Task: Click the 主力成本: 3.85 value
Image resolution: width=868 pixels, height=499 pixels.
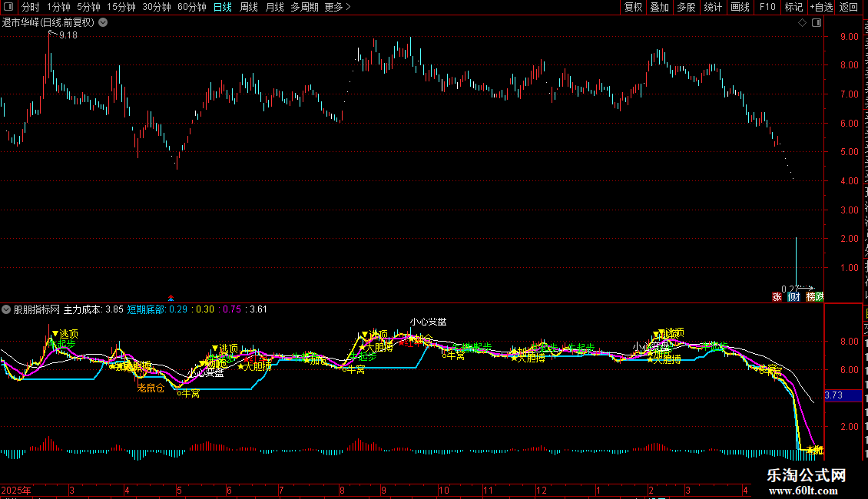Action: tap(94, 310)
